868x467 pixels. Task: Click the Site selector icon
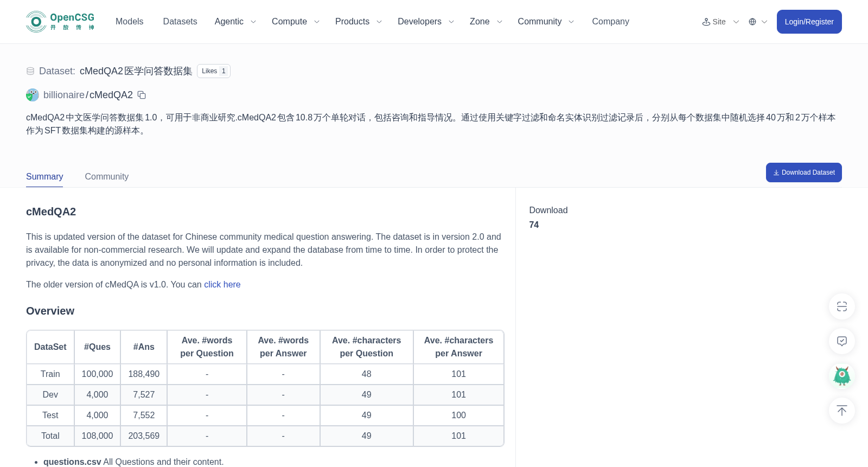coord(706,22)
